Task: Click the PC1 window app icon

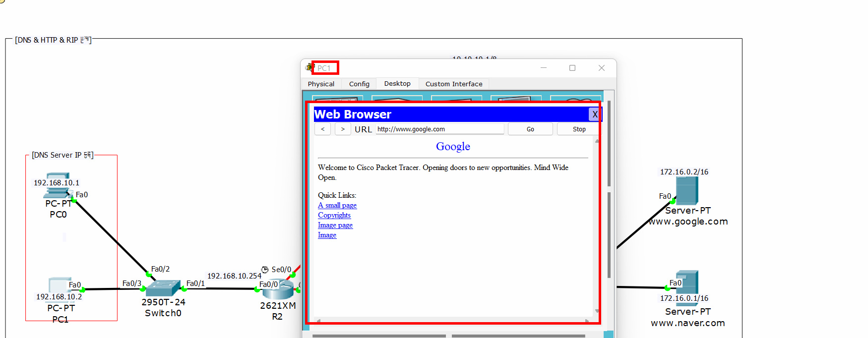Action: point(310,67)
